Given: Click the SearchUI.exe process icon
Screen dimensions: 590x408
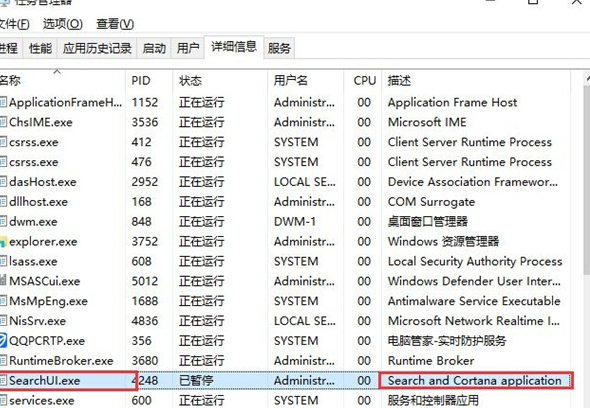Looking at the screenshot, I should [x=3, y=381].
